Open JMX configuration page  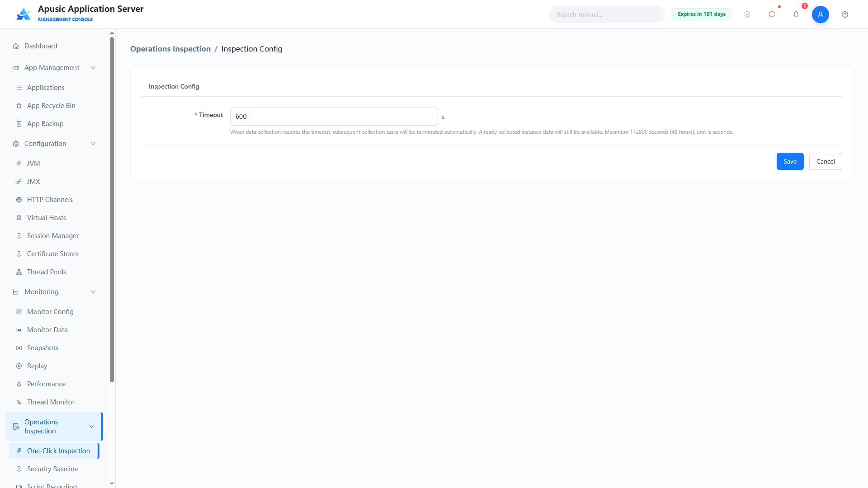(x=54, y=182)
